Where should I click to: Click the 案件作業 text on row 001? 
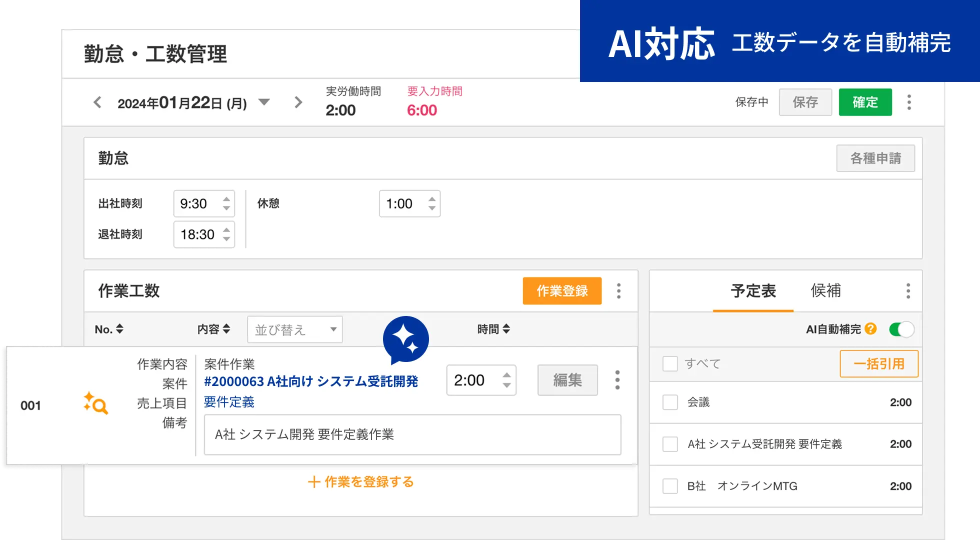point(229,364)
